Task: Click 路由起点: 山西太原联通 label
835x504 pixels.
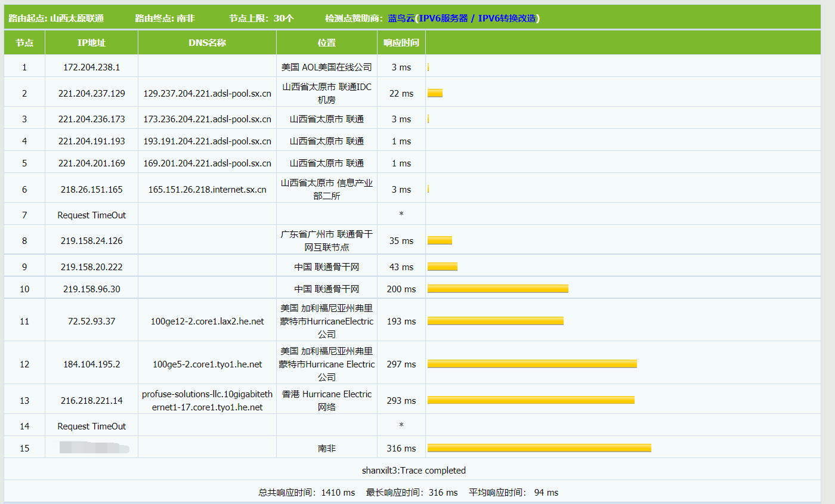Action: click(x=56, y=18)
